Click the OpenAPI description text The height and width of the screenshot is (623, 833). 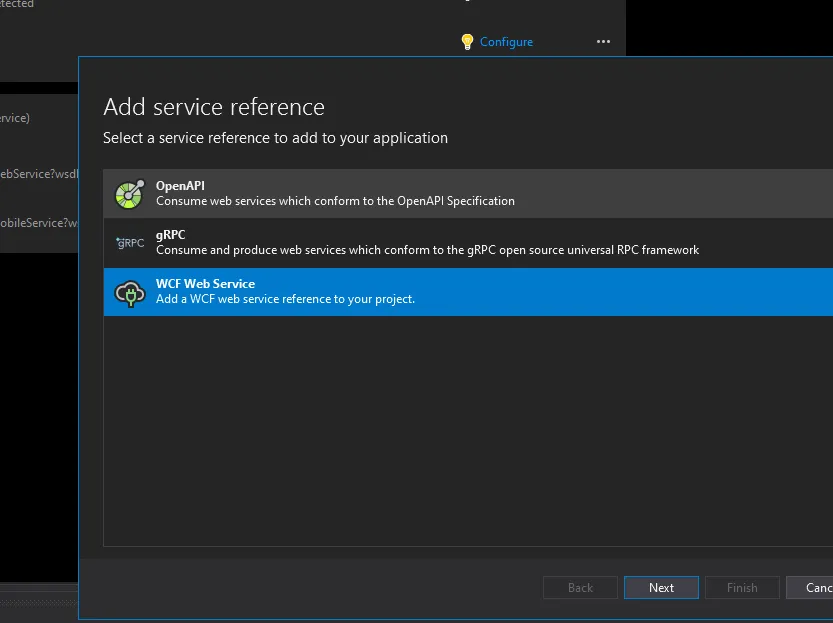point(335,201)
